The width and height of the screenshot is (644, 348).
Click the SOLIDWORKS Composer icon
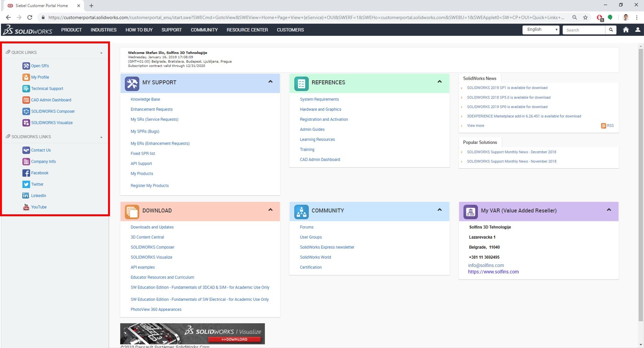tap(26, 111)
